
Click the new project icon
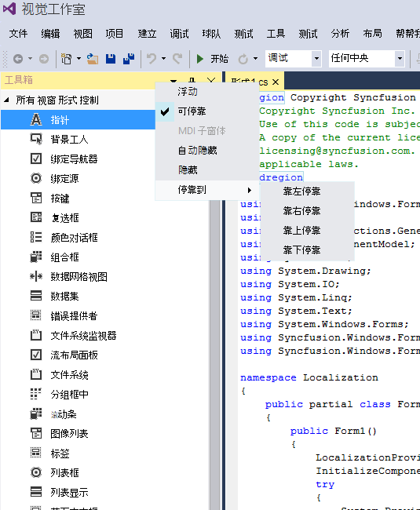click(67, 59)
